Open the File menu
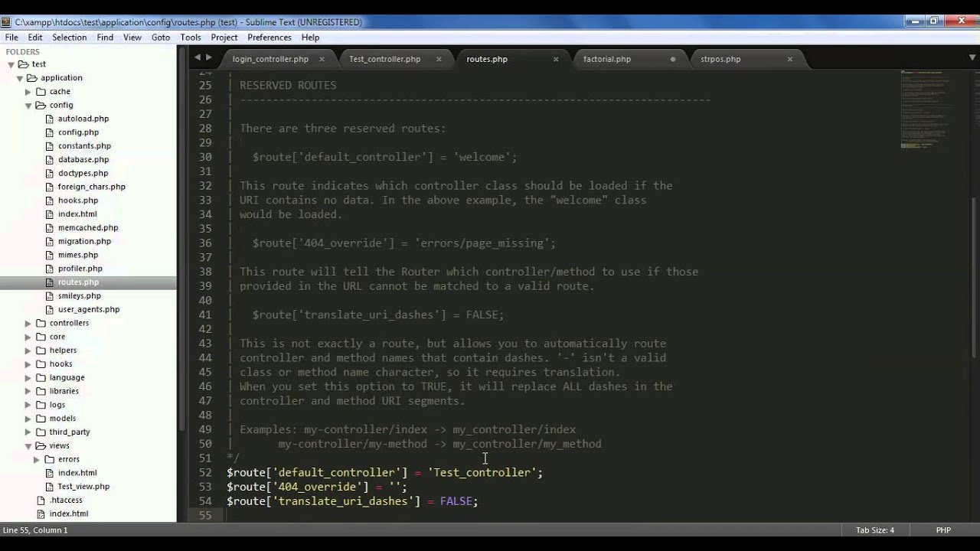This screenshot has width=980, height=551. [11, 37]
